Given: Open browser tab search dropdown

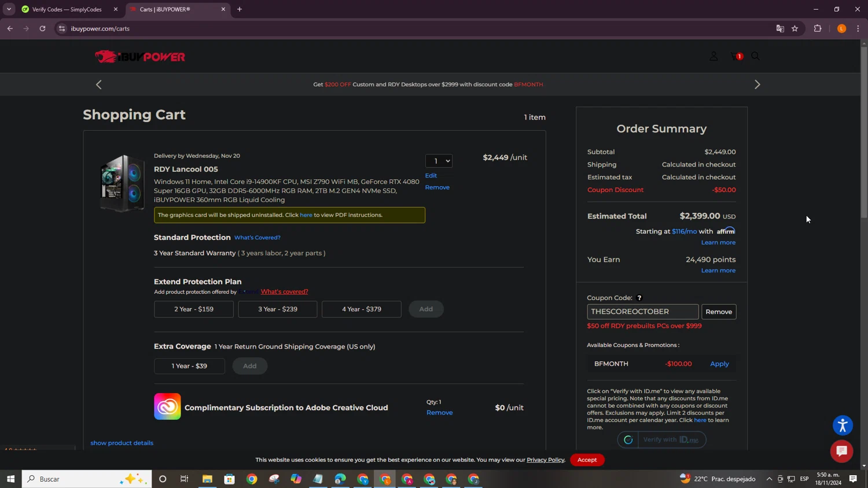Looking at the screenshot, I should (9, 9).
